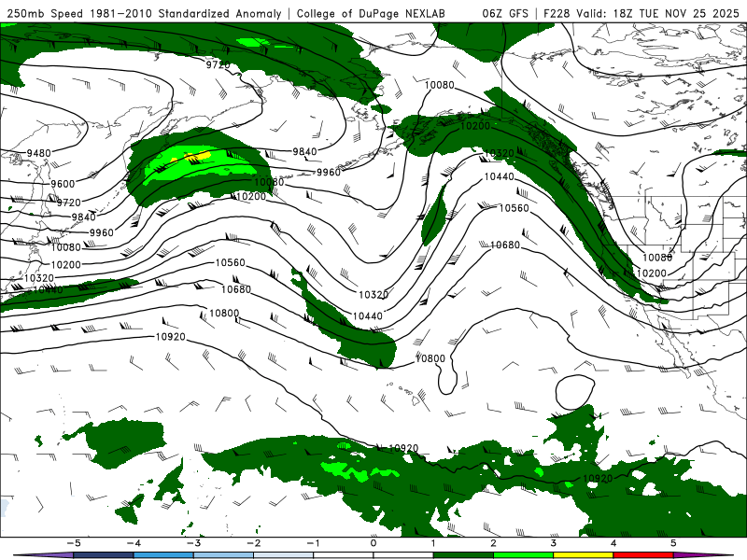Click the 10800 label beside the small loop contour
The height and width of the screenshot is (560, 747).
coord(430,358)
